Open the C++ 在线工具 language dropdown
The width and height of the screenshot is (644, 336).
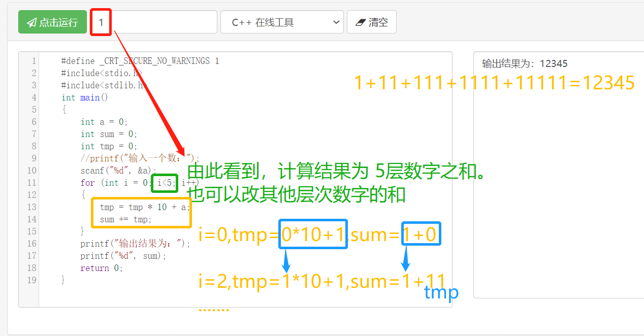pos(282,22)
